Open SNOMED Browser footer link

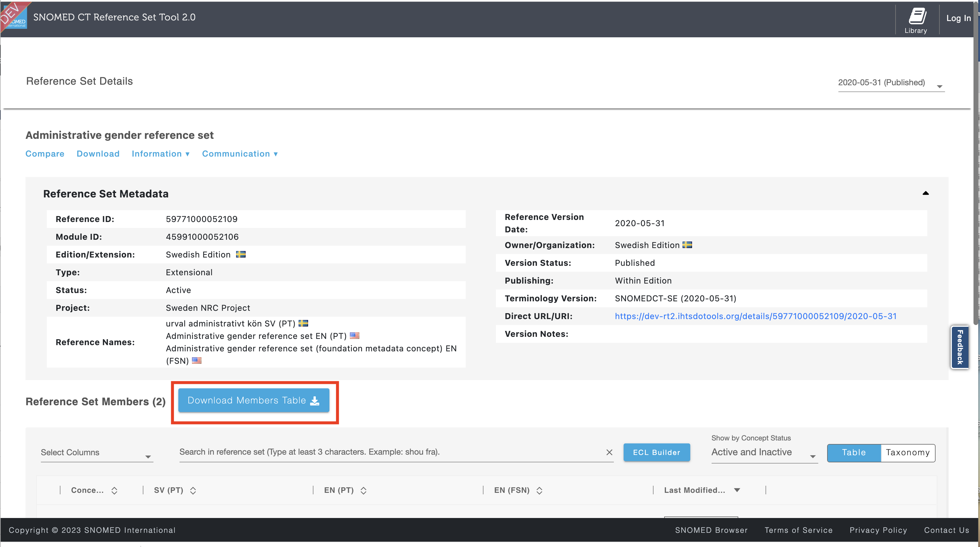[x=711, y=530]
